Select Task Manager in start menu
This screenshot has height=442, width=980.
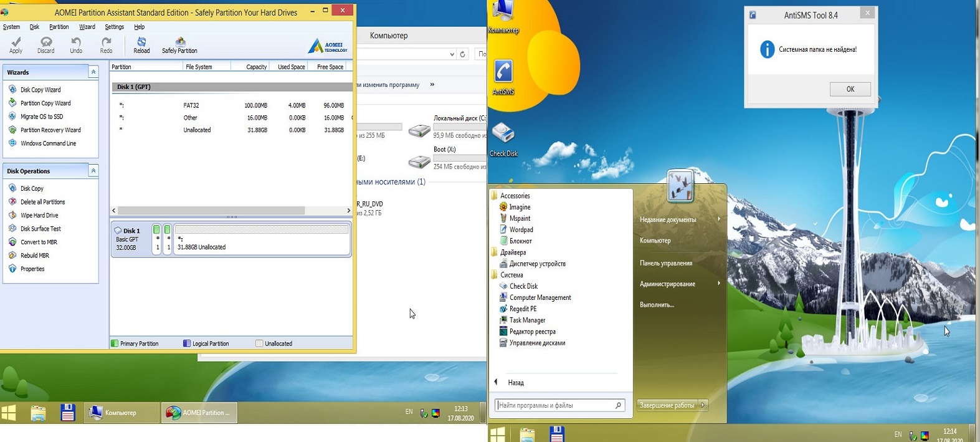pyautogui.click(x=527, y=320)
